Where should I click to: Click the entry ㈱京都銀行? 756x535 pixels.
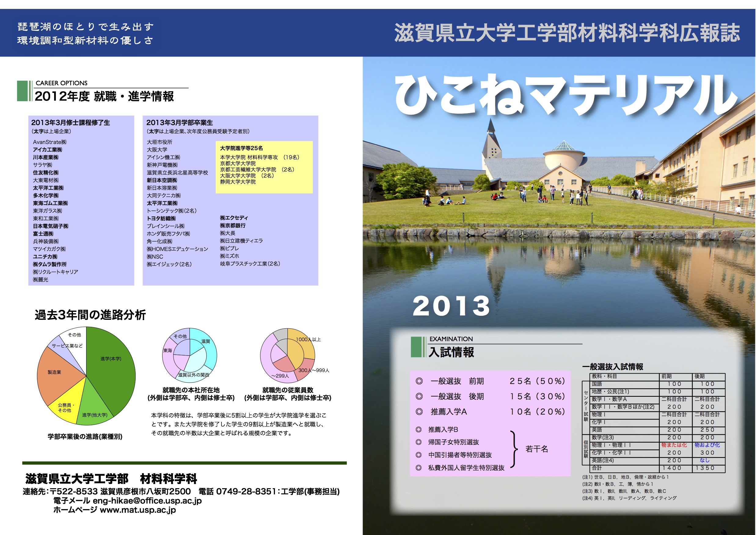pyautogui.click(x=233, y=226)
